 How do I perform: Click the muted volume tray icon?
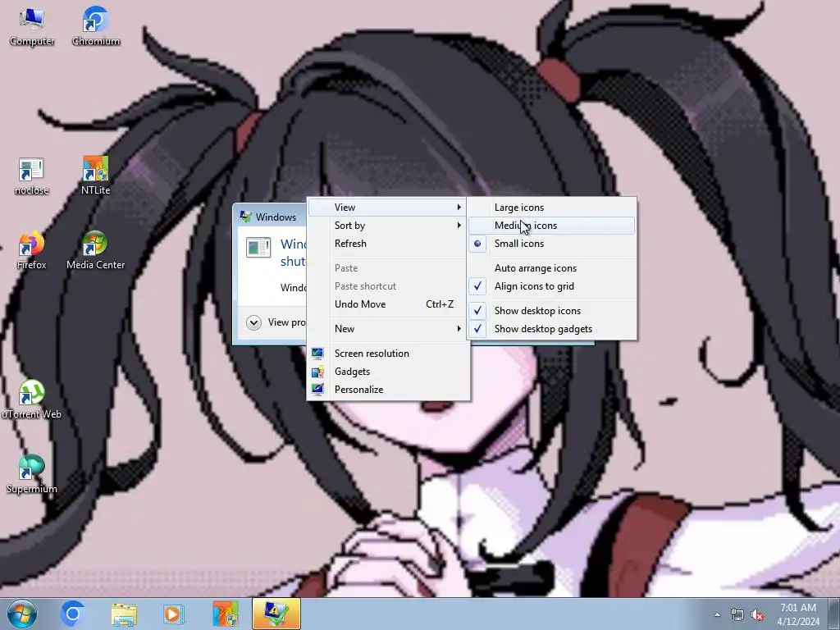[757, 615]
